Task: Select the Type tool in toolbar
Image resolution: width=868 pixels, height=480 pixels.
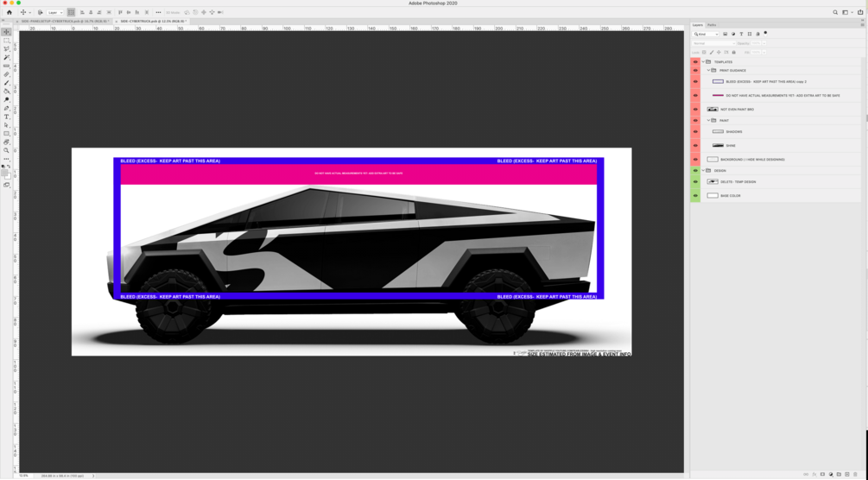Action: point(7,117)
